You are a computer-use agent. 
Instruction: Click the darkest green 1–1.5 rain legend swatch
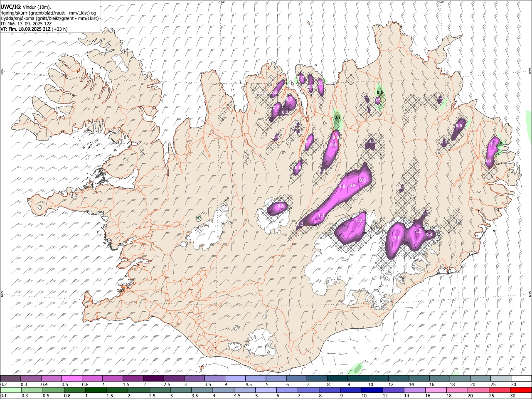pyautogui.click(x=96, y=390)
